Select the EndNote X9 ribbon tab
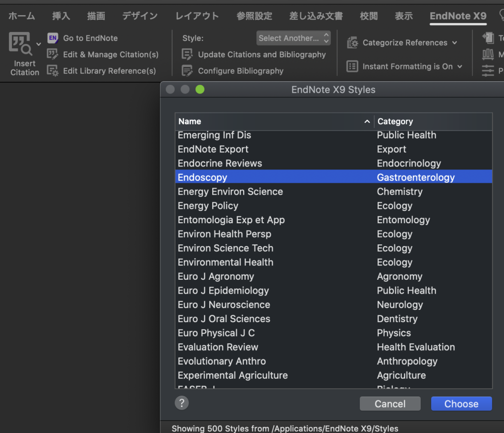This screenshot has width=504, height=433. tap(458, 16)
